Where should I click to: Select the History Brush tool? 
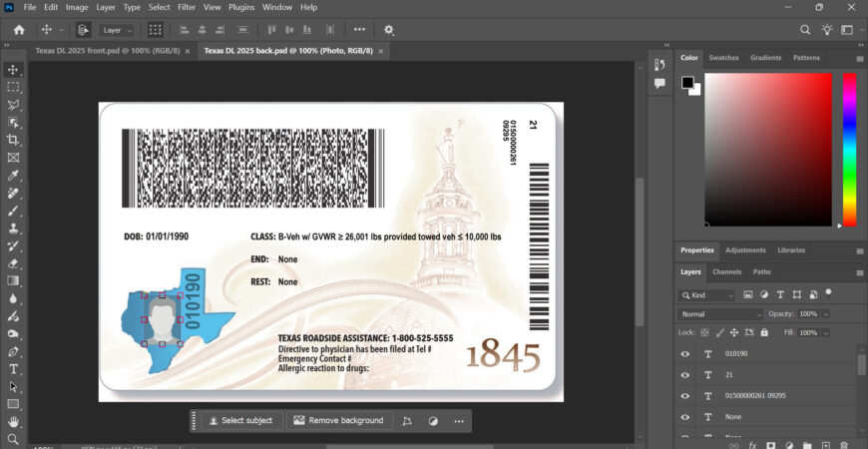click(x=13, y=245)
